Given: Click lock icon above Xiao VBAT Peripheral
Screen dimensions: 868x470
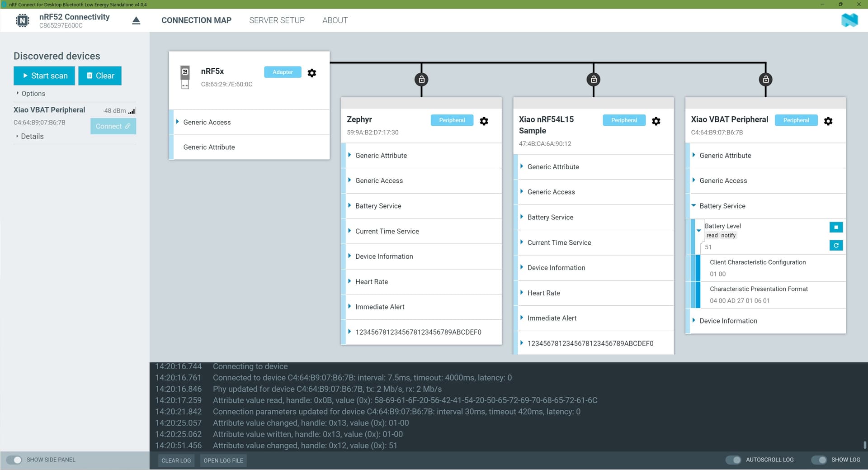Looking at the screenshot, I should (x=765, y=80).
